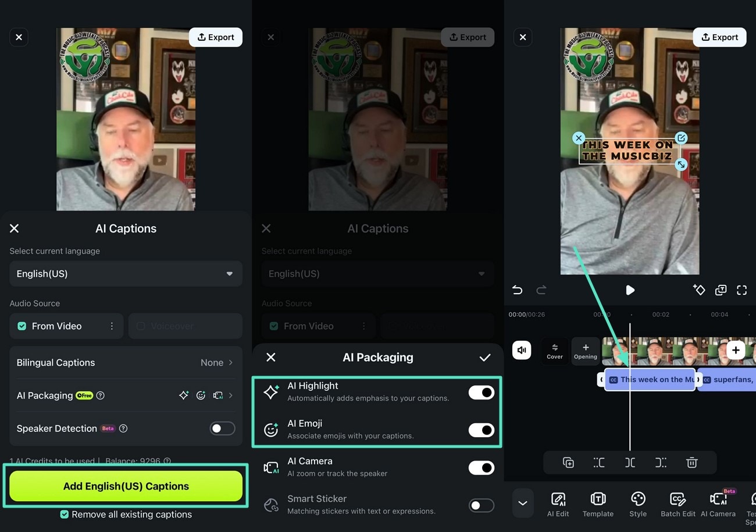Trim the clip end to the playhead
Screen dimensions: 756x532
click(x=661, y=463)
